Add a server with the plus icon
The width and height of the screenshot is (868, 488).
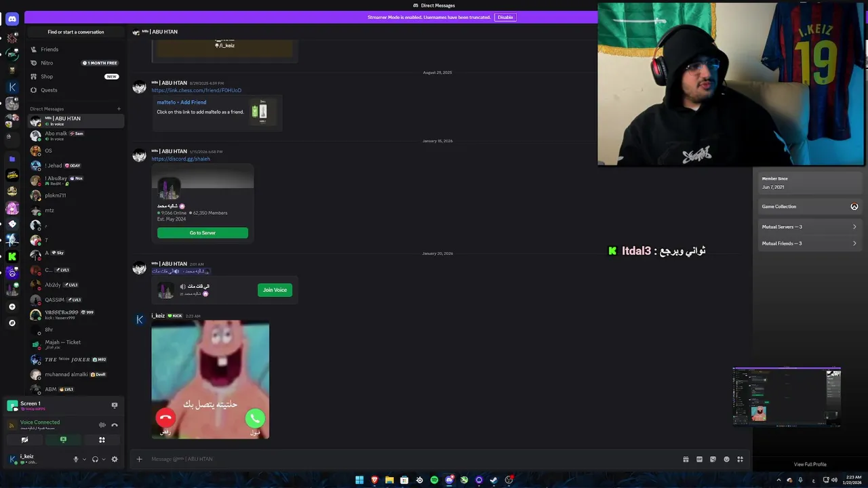(x=12, y=306)
